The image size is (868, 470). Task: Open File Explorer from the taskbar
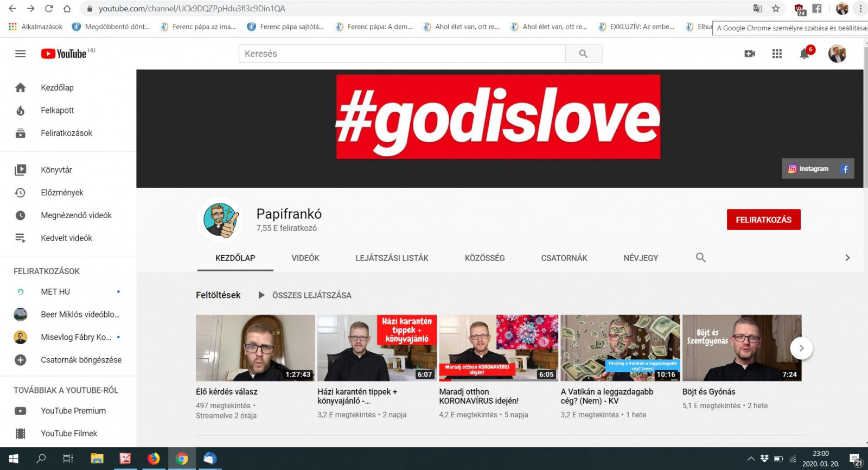pos(97,459)
